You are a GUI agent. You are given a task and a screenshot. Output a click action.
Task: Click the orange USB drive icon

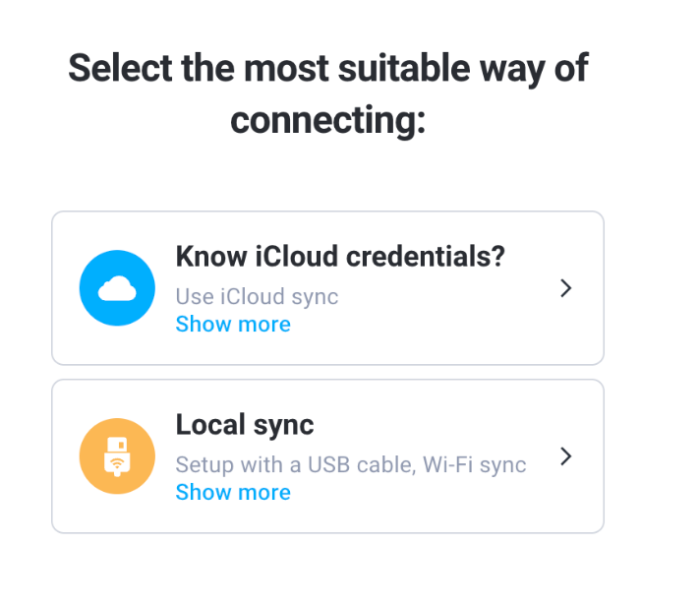[117, 456]
